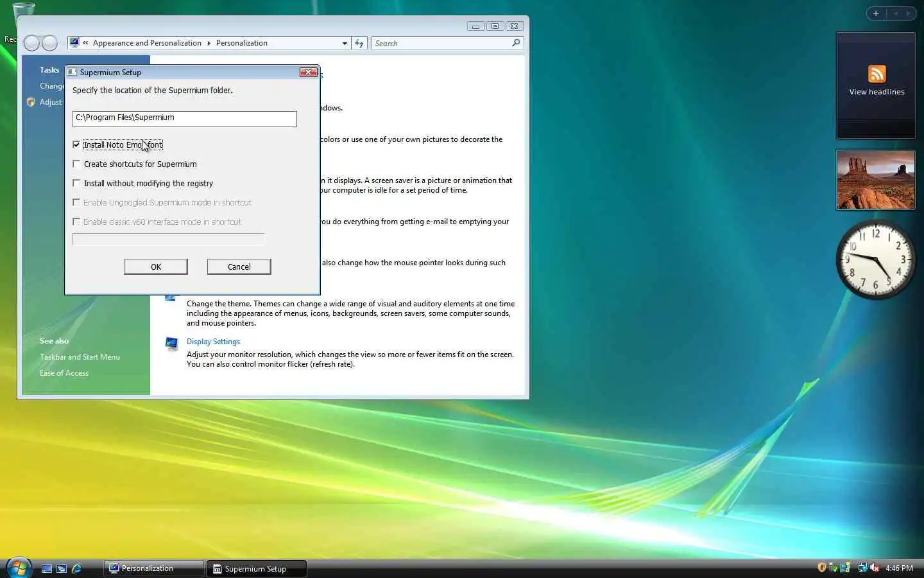Click the sidebar previous-page arrow
Screen dimensions: 924x578
click(x=896, y=13)
